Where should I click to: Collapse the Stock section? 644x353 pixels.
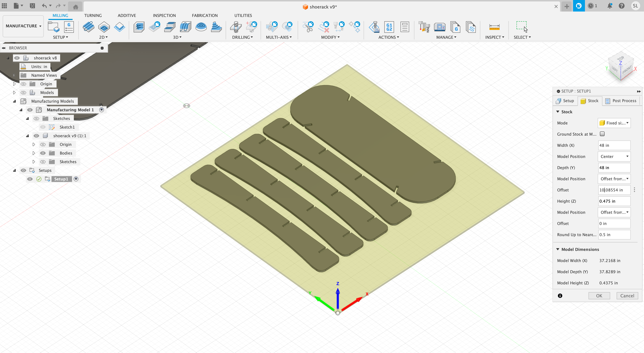point(558,112)
